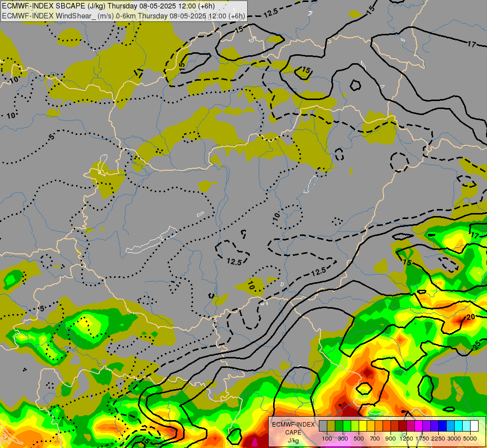Viewport: 487px width, 448px height.
Task: Pick the pale cyan swatch left of 5000
Action: [467, 426]
